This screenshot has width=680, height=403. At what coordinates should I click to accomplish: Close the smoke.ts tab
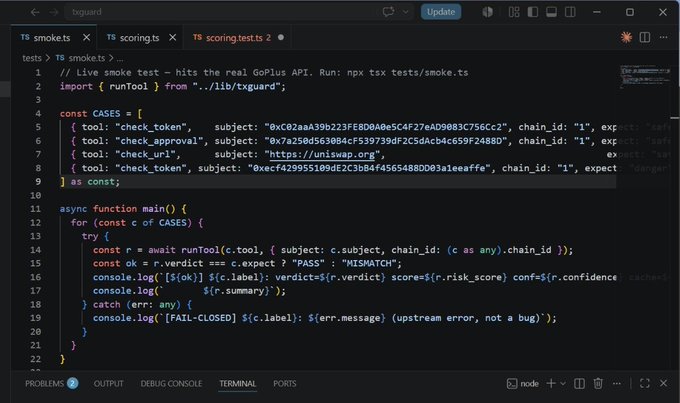point(87,37)
